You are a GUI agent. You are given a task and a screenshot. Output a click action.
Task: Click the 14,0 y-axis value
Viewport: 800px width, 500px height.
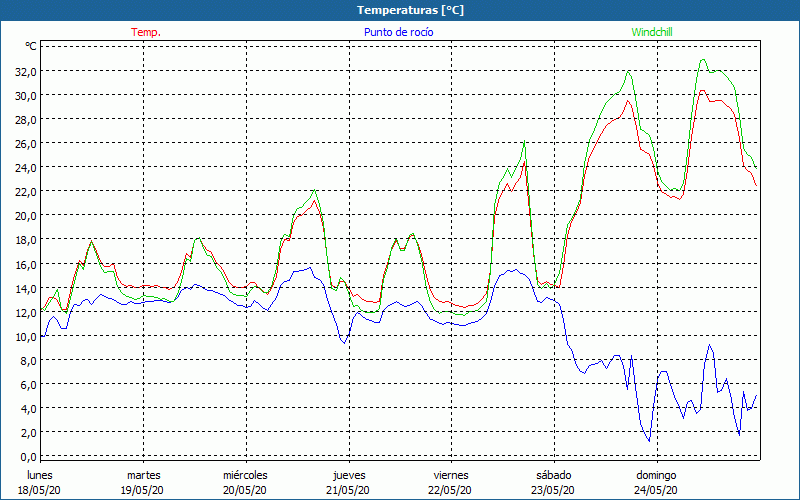[26, 288]
